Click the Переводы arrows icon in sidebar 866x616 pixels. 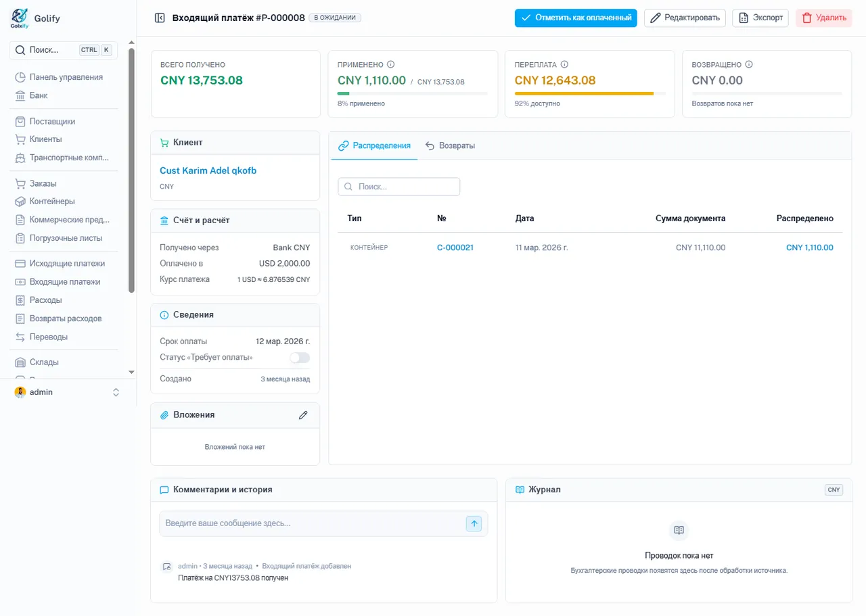point(20,337)
